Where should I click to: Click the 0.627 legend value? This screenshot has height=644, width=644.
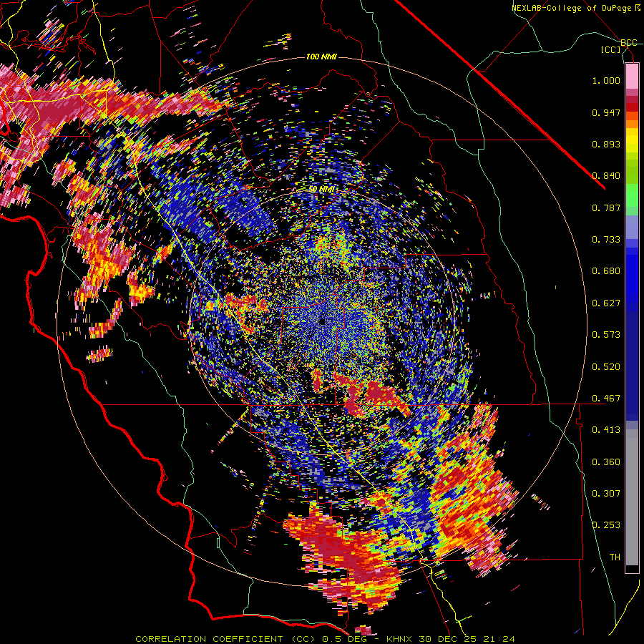(x=606, y=303)
